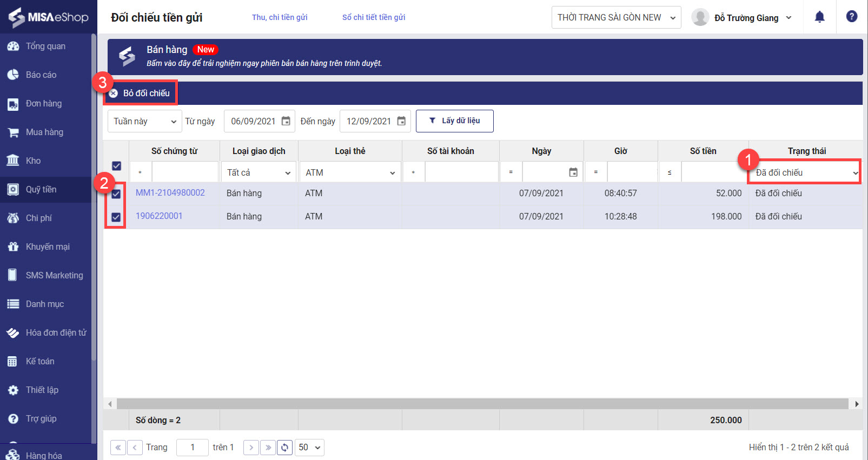Image resolution: width=868 pixels, height=460 pixels.
Task: Go to last page button
Action: click(x=268, y=448)
